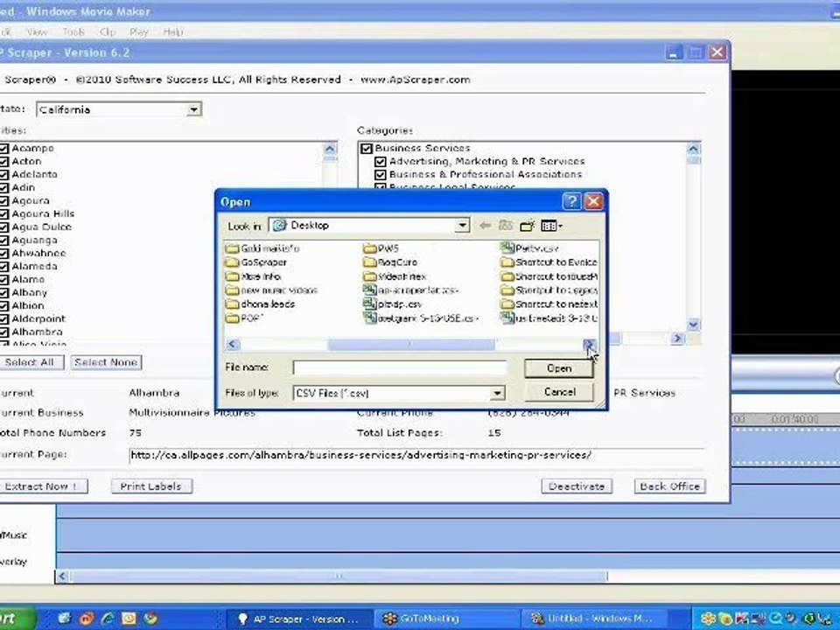Click the file list scroll right arrow
Screen dimensions: 840x630
[x=589, y=345]
